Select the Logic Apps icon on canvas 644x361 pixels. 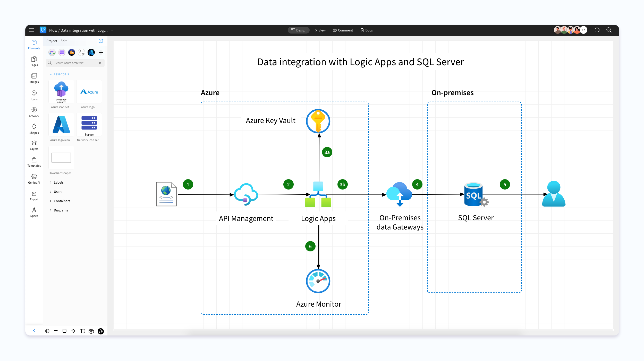(x=318, y=194)
